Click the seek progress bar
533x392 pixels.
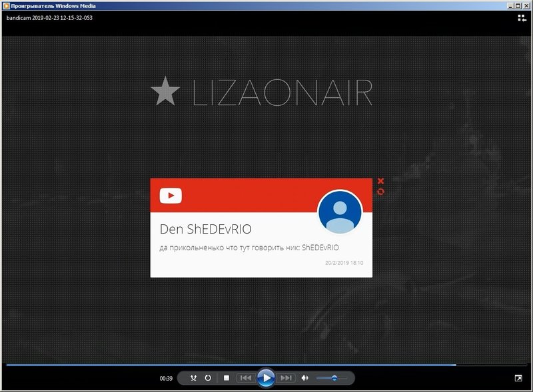pos(266,365)
